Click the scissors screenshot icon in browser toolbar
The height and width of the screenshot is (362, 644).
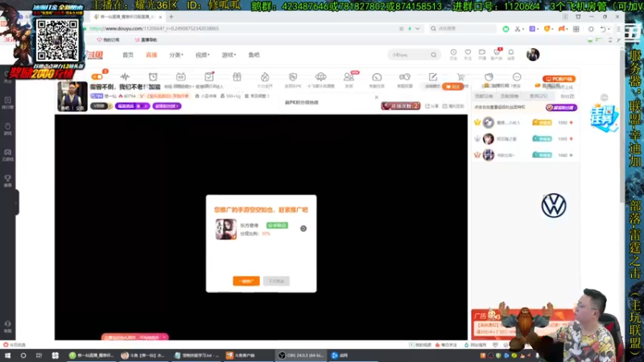(518, 29)
